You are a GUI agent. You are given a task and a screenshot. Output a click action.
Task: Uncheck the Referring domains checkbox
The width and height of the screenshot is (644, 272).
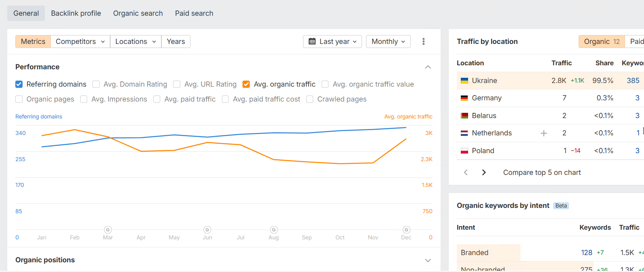coord(19,84)
